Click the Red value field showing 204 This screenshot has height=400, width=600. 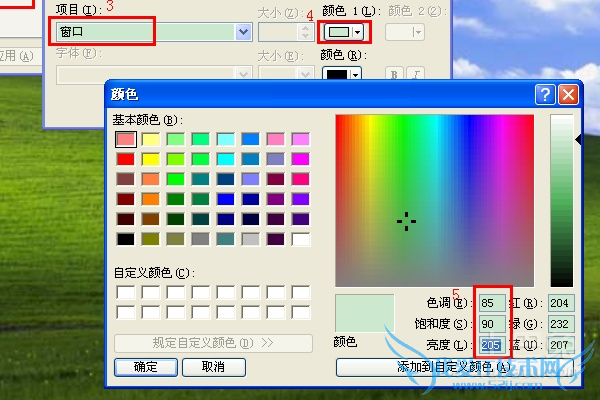[561, 303]
